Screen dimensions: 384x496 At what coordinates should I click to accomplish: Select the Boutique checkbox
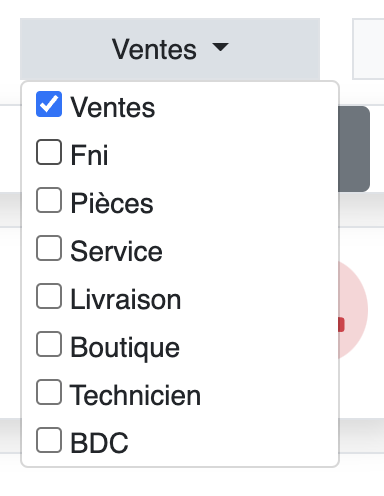click(49, 344)
